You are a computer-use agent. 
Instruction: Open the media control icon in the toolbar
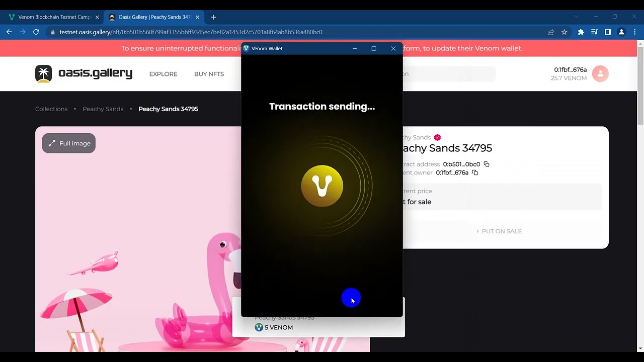coord(594,32)
